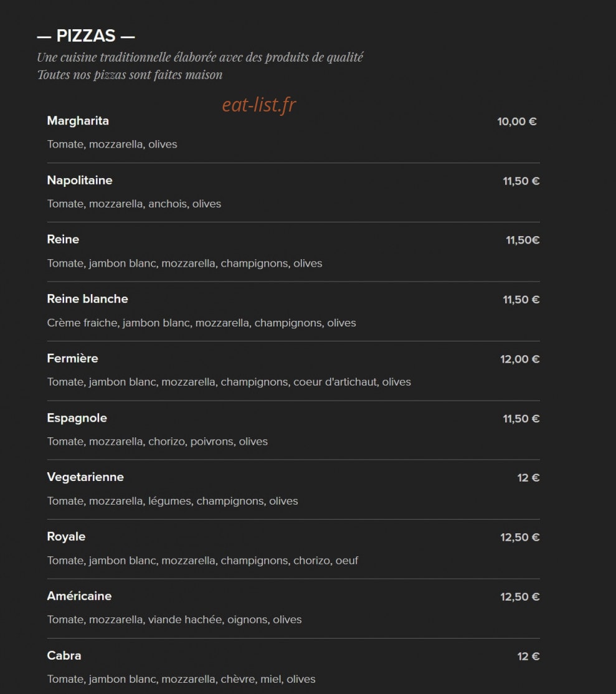
Task: Click the eat-list.fr watermark link
Action: tap(259, 105)
